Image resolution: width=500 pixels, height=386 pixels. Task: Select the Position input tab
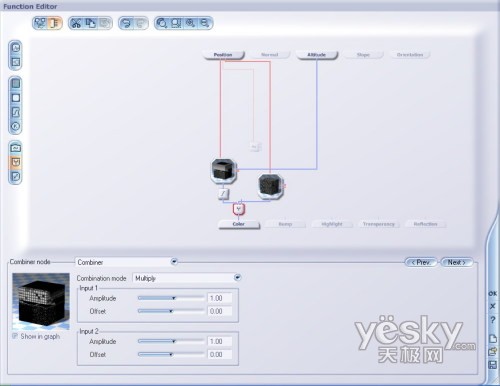point(223,55)
